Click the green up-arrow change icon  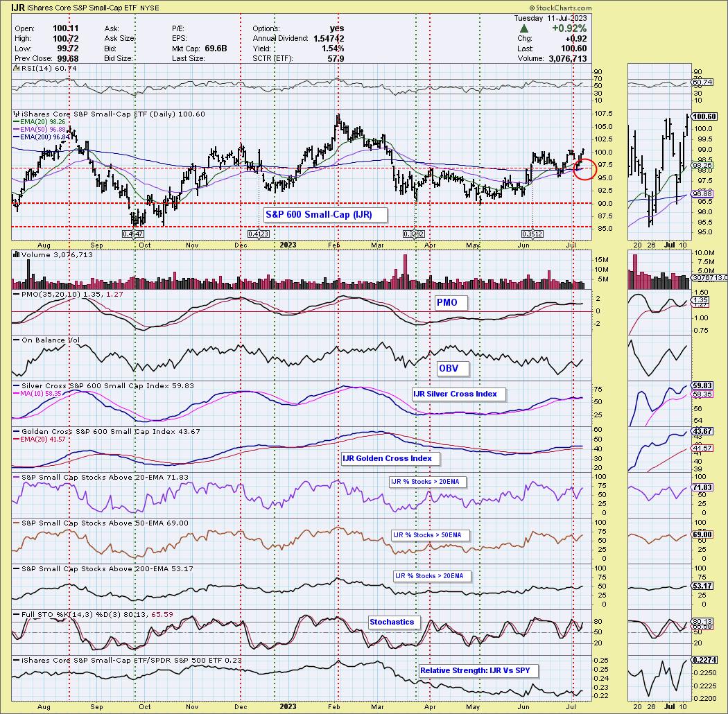pyautogui.click(x=523, y=29)
